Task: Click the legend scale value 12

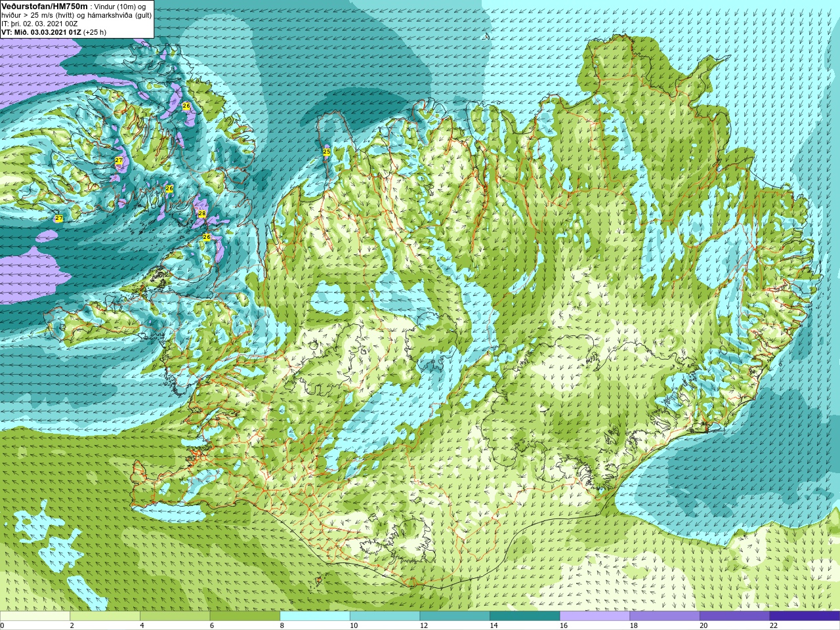Action: pos(424,625)
